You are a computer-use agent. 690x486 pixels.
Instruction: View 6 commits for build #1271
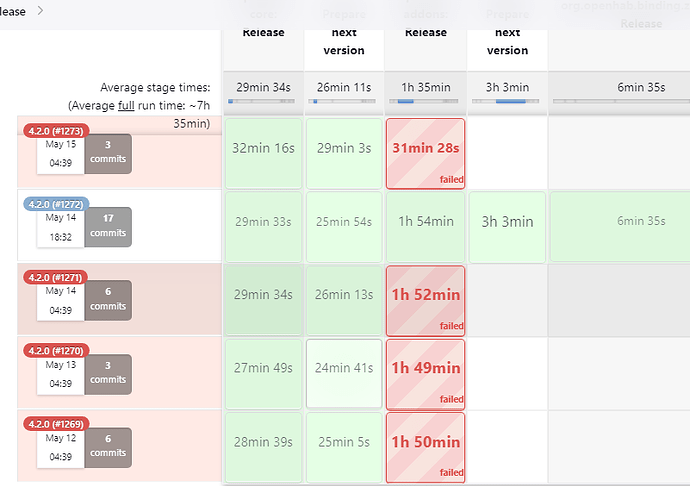108,300
